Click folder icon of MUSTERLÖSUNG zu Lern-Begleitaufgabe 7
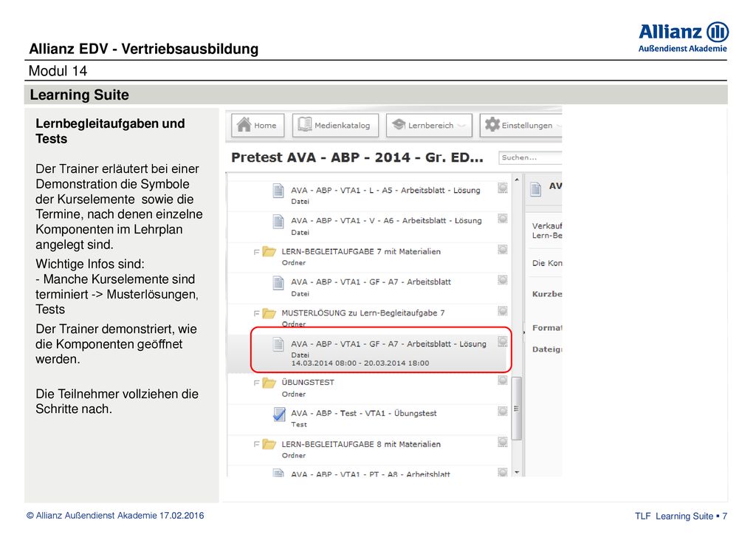756x535 pixels. (269, 313)
